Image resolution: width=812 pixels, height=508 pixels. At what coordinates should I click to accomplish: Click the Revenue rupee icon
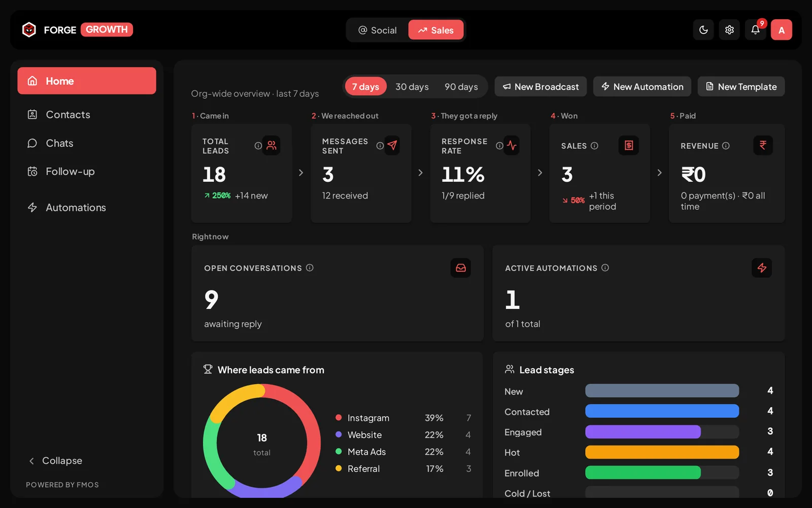pyautogui.click(x=763, y=145)
